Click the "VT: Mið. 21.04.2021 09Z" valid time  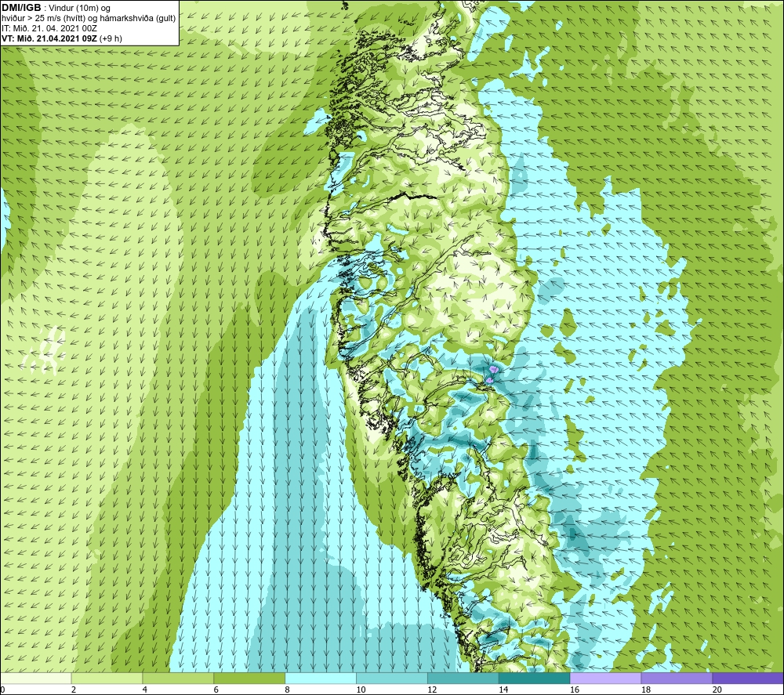(49, 38)
